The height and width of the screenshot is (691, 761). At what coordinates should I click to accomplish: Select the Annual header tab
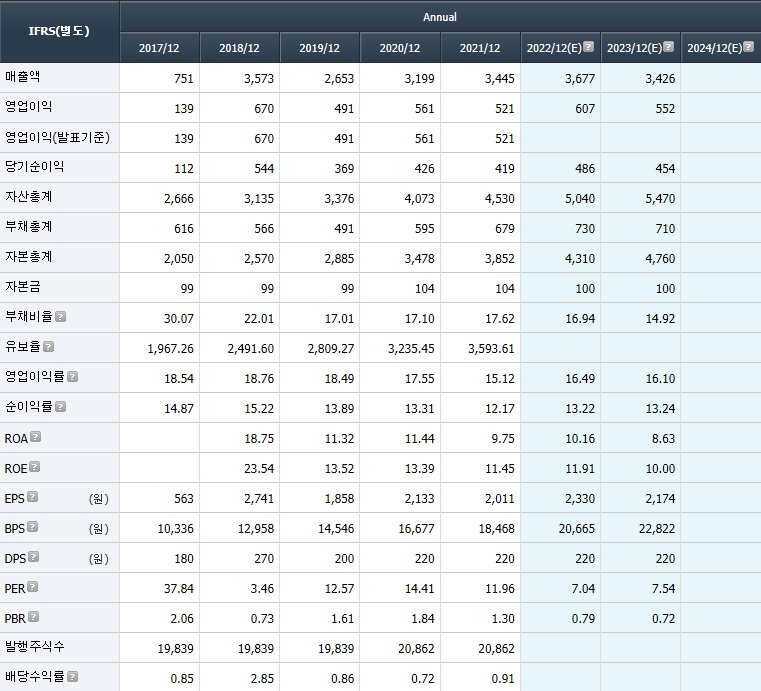440,17
